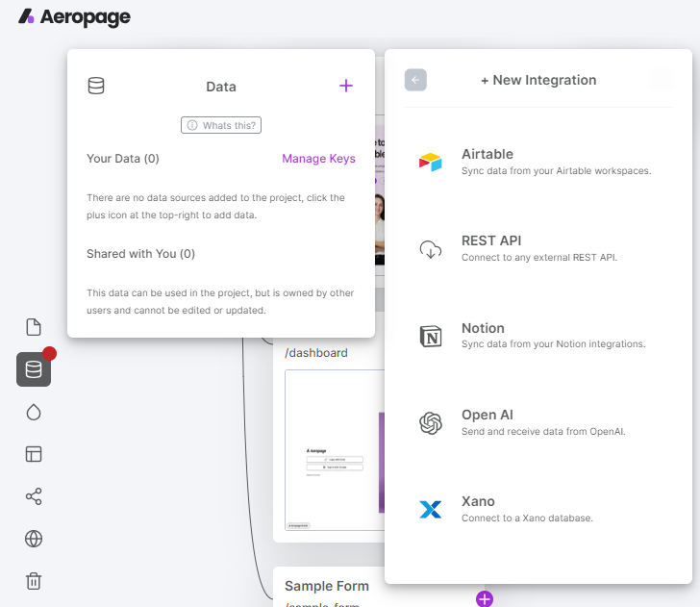The image size is (700, 607).
Task: Click the trash bin sidebar icon
Action: [34, 581]
